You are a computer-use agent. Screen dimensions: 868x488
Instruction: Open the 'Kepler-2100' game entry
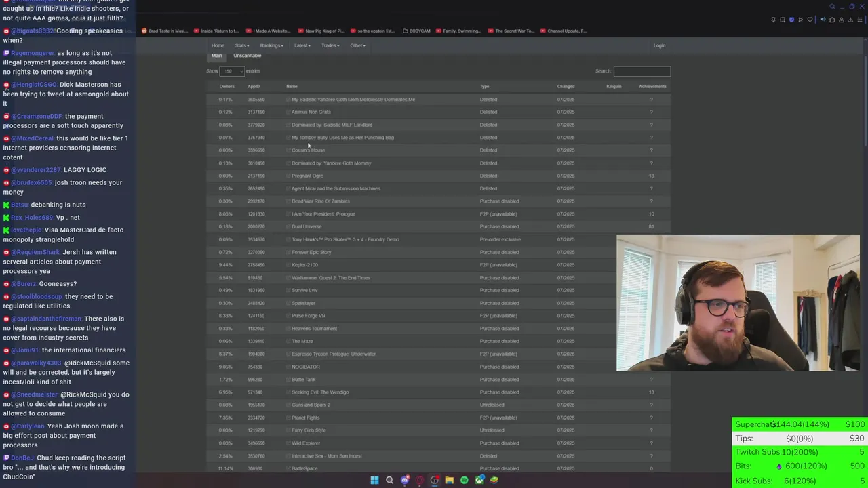304,265
